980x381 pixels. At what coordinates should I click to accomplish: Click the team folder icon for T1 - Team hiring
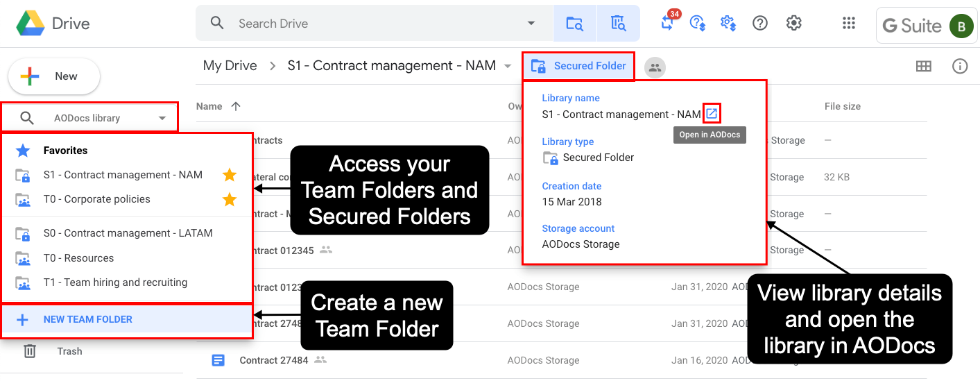(23, 283)
